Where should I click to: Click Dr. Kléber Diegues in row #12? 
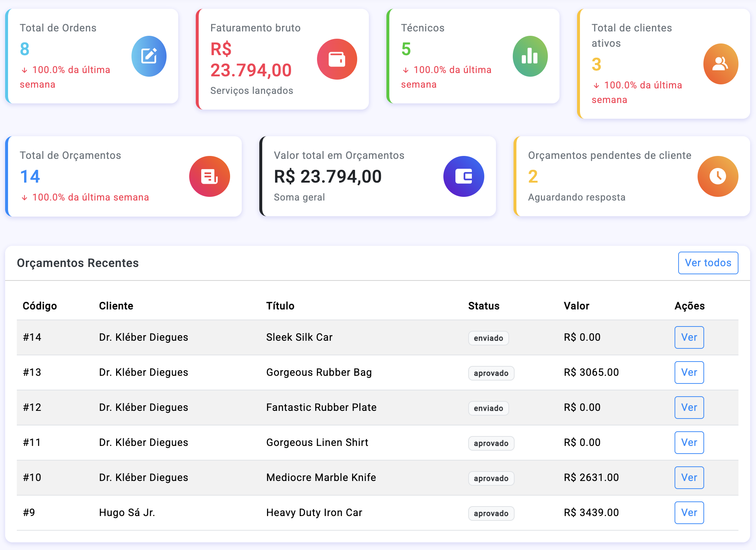click(144, 407)
